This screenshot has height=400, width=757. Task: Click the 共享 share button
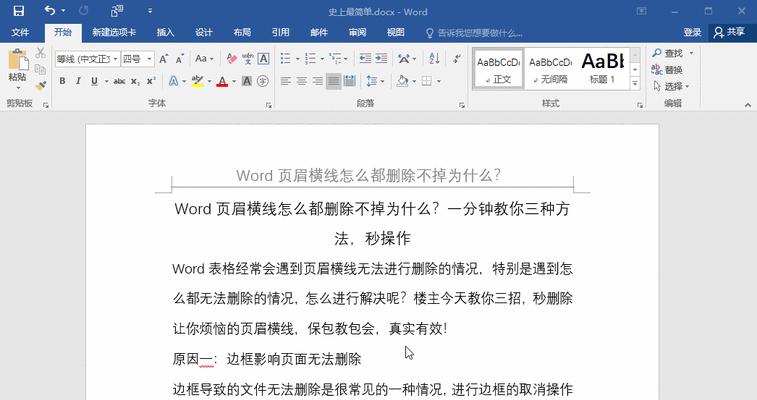[x=729, y=32]
